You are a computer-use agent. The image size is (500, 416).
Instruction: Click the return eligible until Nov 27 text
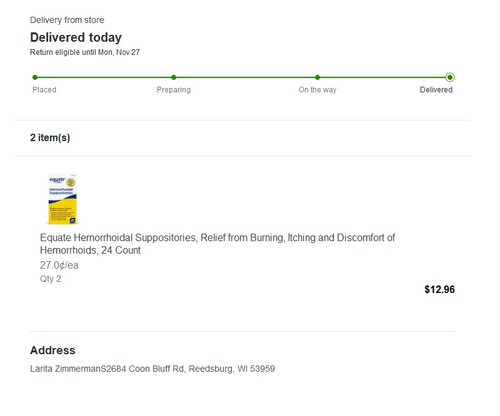tap(85, 52)
